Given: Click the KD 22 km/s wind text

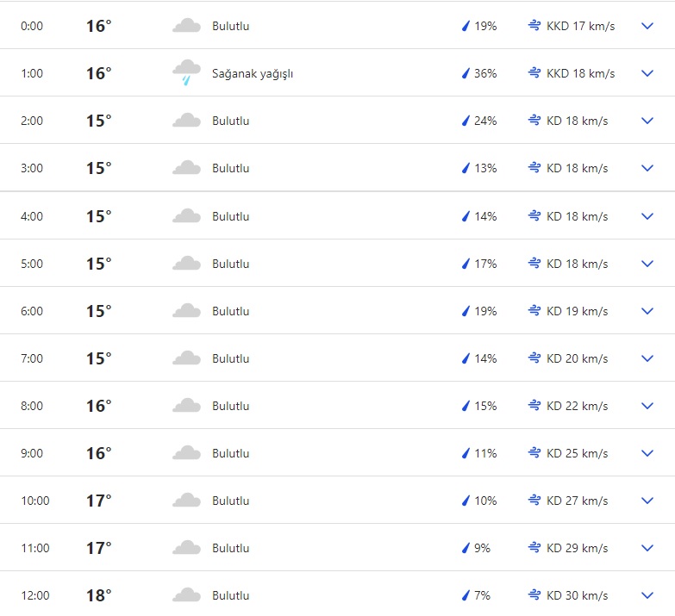Looking at the screenshot, I should pos(577,406).
